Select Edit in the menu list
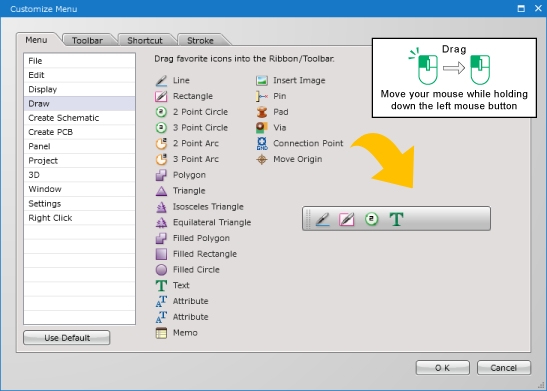The width and height of the screenshot is (547, 391). [x=80, y=75]
